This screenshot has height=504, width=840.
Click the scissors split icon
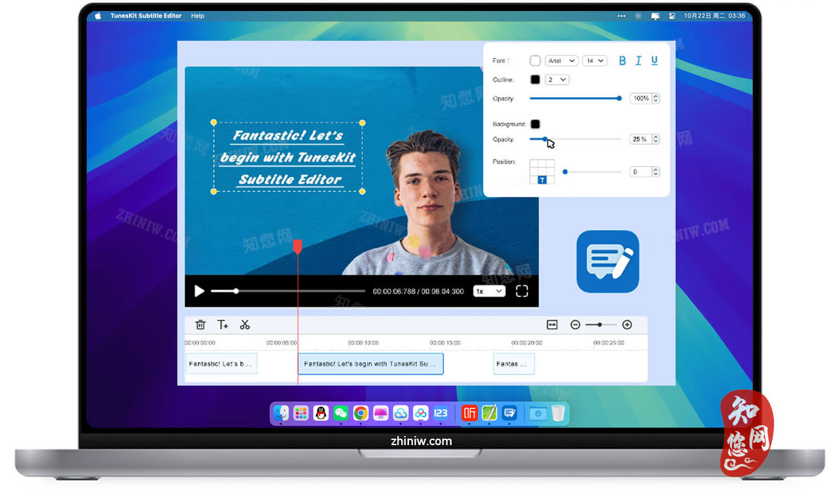(x=245, y=325)
